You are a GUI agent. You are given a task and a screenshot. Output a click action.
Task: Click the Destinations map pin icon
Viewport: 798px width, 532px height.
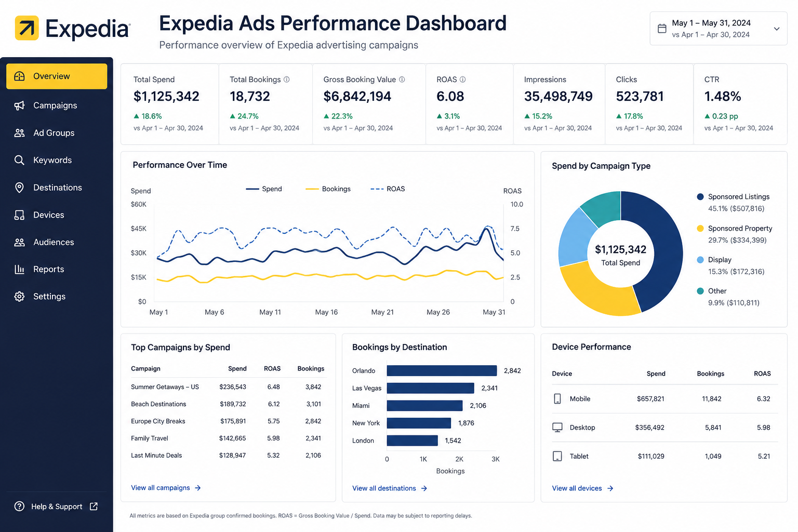coord(19,188)
